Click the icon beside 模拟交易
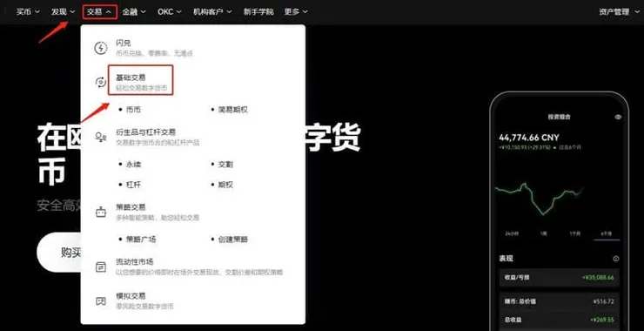 point(101,301)
